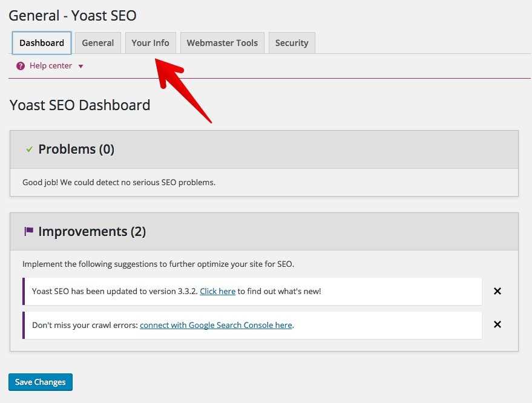
Task: Click the 'General - Yoast SEO' page title
Action: pyautogui.click(x=72, y=15)
